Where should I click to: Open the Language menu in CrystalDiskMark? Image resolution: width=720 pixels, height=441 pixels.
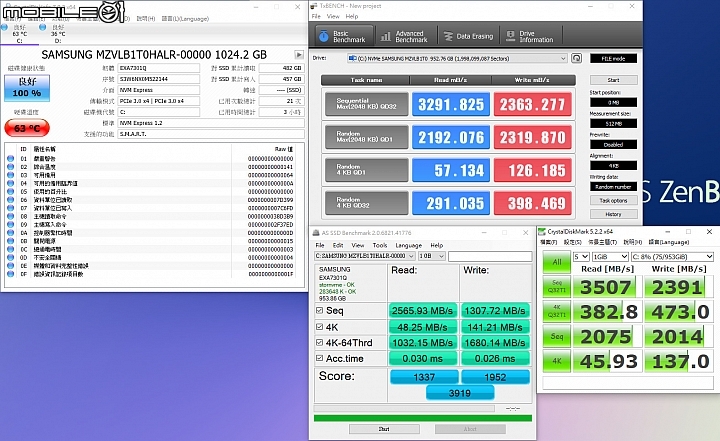point(669,242)
